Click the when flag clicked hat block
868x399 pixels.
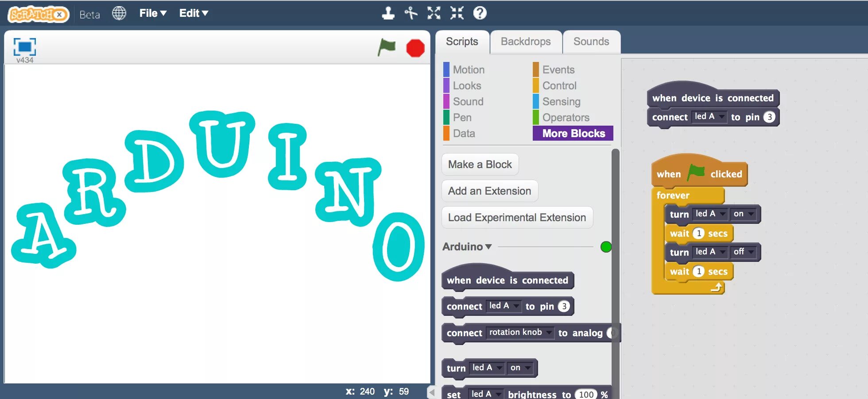tap(699, 173)
